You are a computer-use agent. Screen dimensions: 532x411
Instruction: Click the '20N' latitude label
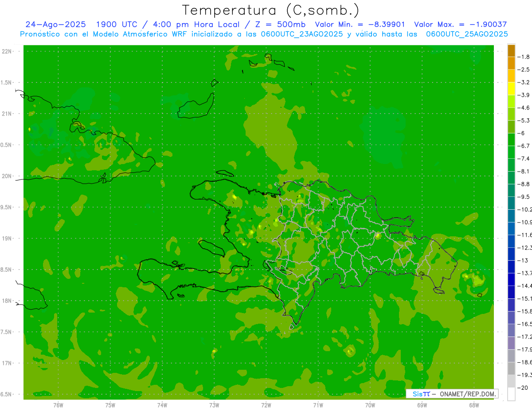tap(7, 176)
